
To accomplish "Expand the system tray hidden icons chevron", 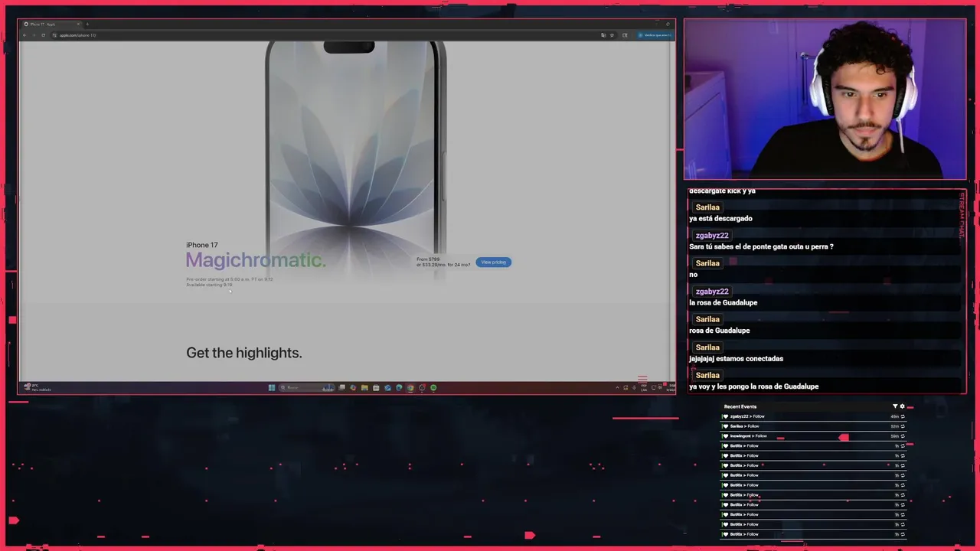I will (617, 388).
